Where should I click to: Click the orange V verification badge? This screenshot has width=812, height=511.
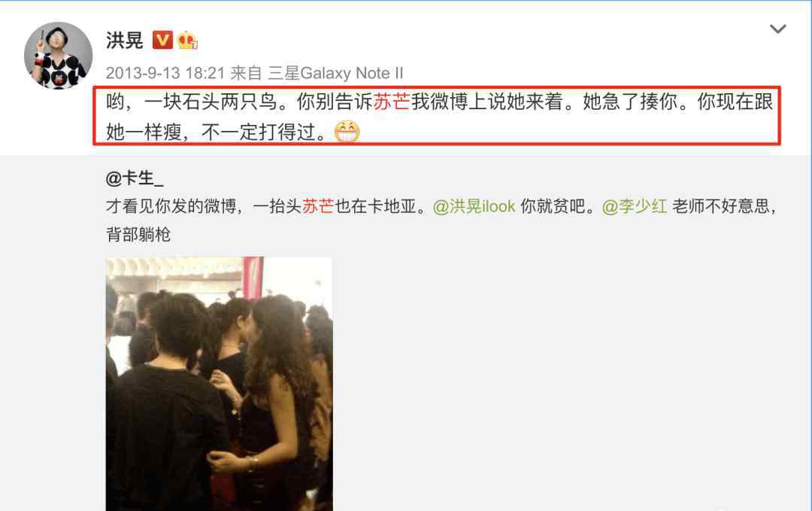(162, 40)
